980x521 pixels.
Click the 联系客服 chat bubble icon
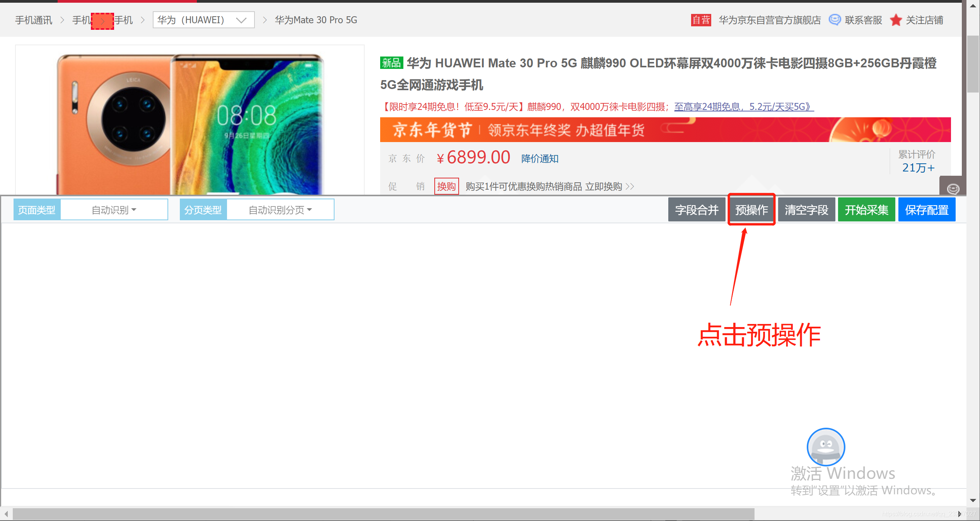coord(835,20)
